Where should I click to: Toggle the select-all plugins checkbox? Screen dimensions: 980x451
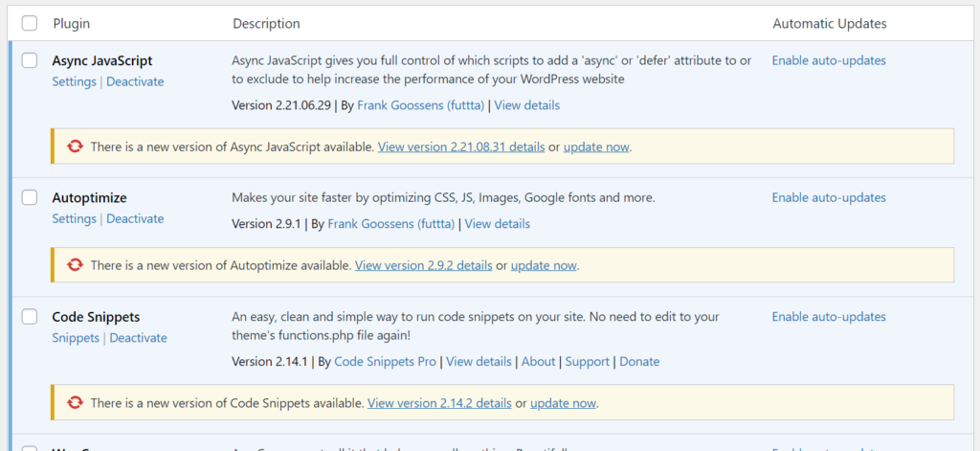click(x=30, y=23)
